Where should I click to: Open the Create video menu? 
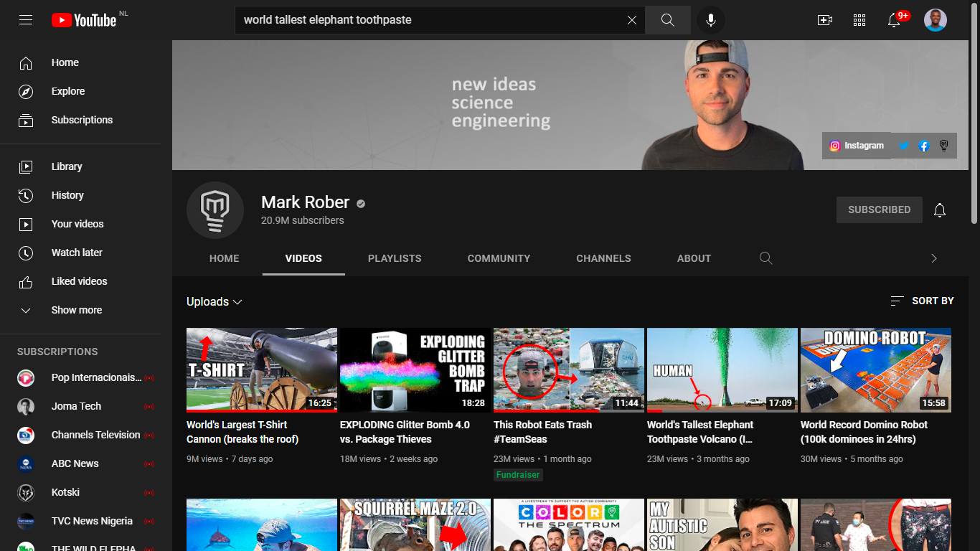point(825,20)
